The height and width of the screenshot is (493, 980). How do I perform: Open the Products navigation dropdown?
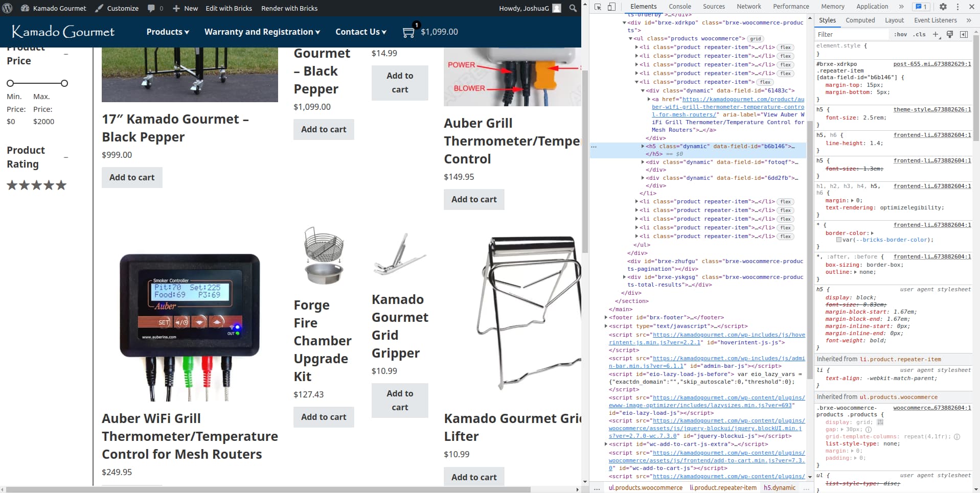click(168, 32)
